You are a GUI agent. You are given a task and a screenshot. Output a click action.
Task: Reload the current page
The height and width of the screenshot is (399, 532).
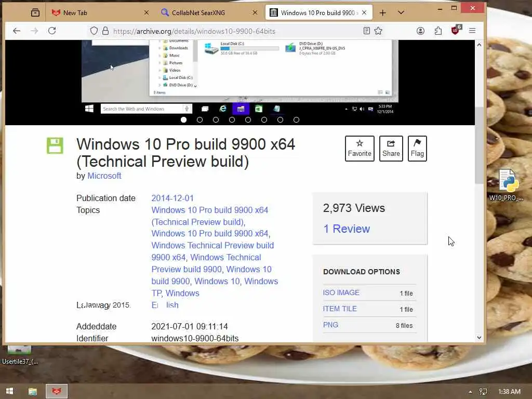tap(52, 31)
